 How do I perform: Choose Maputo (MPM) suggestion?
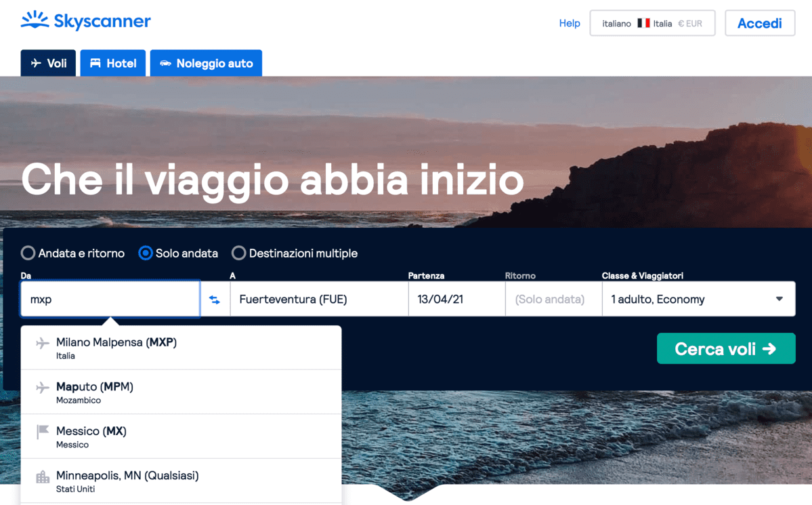(181, 392)
